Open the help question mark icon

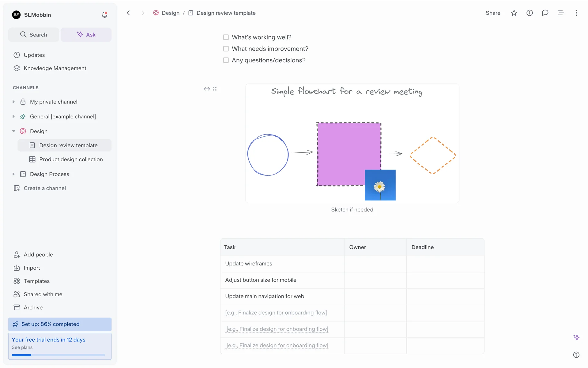click(576, 355)
